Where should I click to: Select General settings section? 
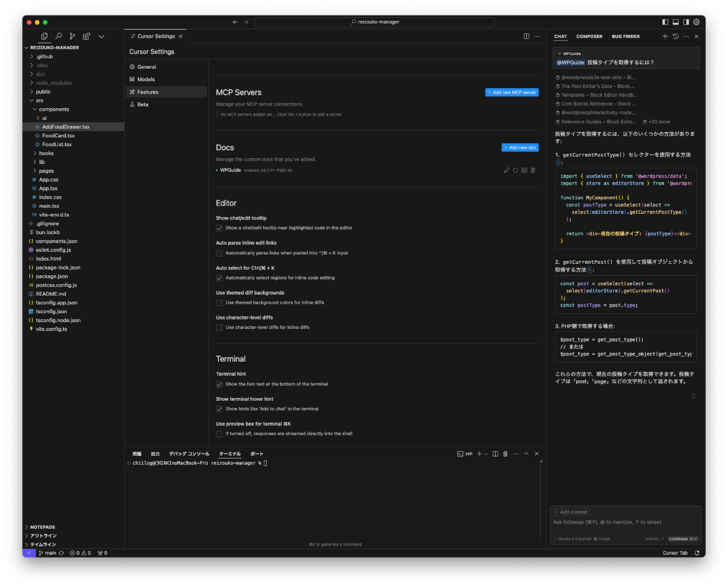point(166,67)
